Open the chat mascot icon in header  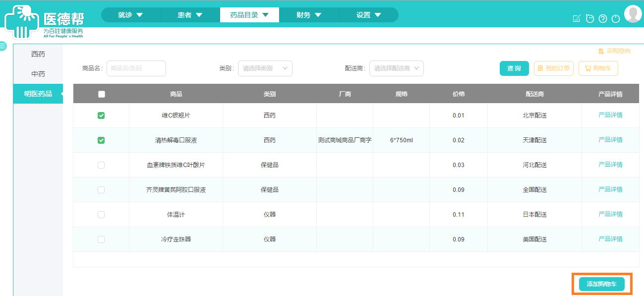589,18
